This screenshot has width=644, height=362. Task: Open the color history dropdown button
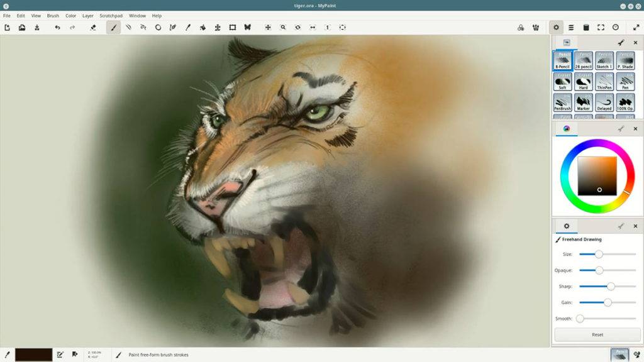(521, 28)
